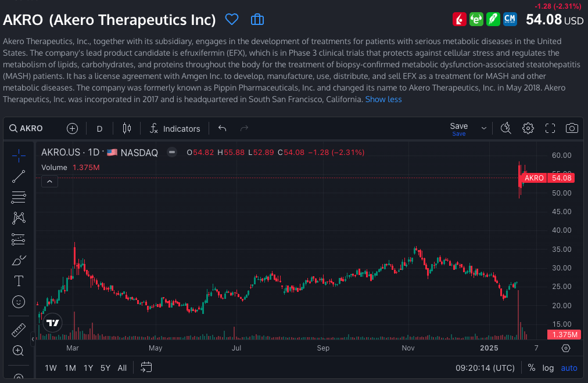Viewport: 588px width, 383px height.
Task: Open go-to-date calendar icon
Action: [x=146, y=367]
